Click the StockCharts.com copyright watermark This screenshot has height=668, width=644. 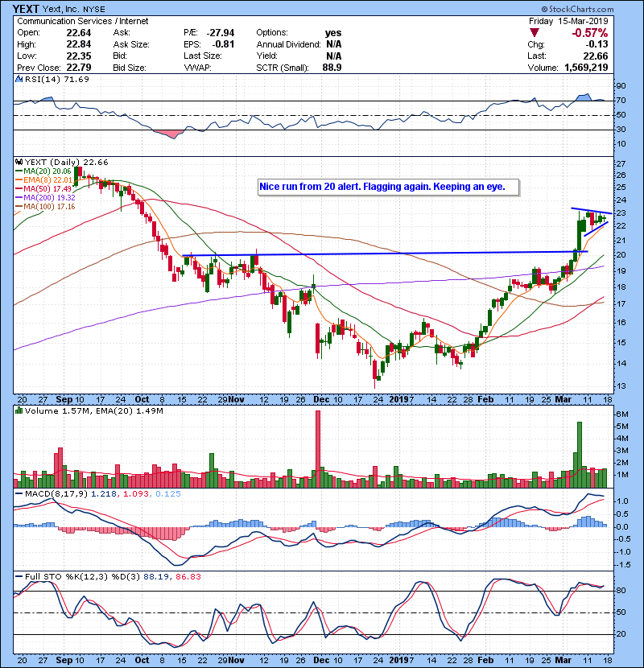tap(594, 7)
